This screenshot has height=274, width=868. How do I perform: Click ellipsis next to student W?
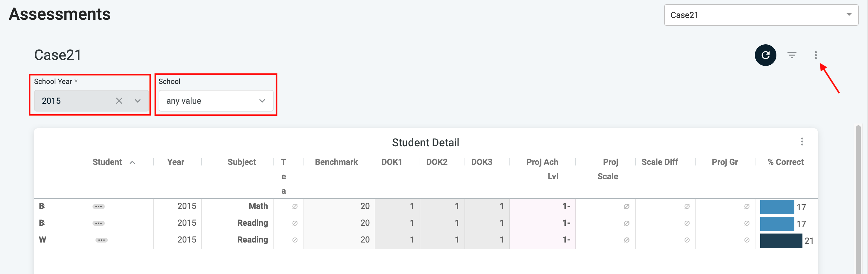pyautogui.click(x=101, y=240)
